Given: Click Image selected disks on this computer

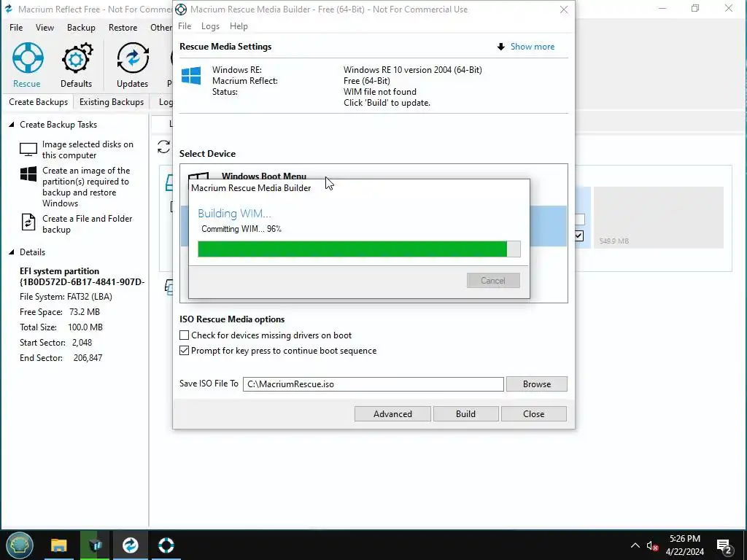Looking at the screenshot, I should [88, 149].
